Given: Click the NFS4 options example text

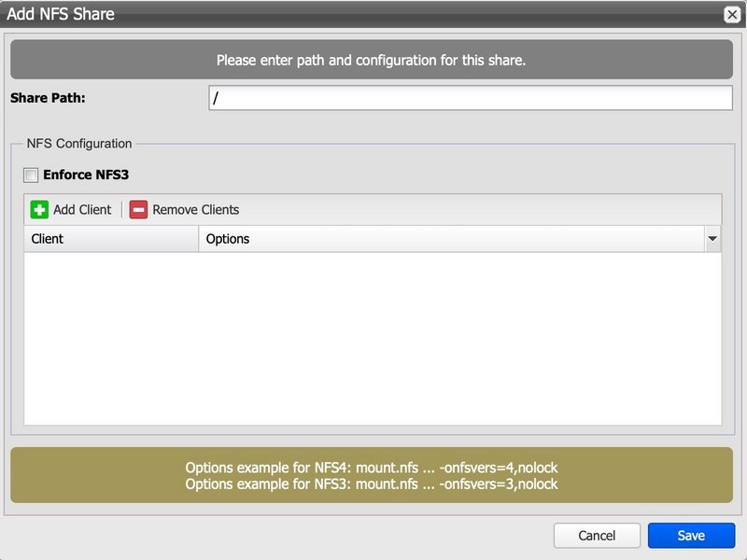Looking at the screenshot, I should (372, 467).
